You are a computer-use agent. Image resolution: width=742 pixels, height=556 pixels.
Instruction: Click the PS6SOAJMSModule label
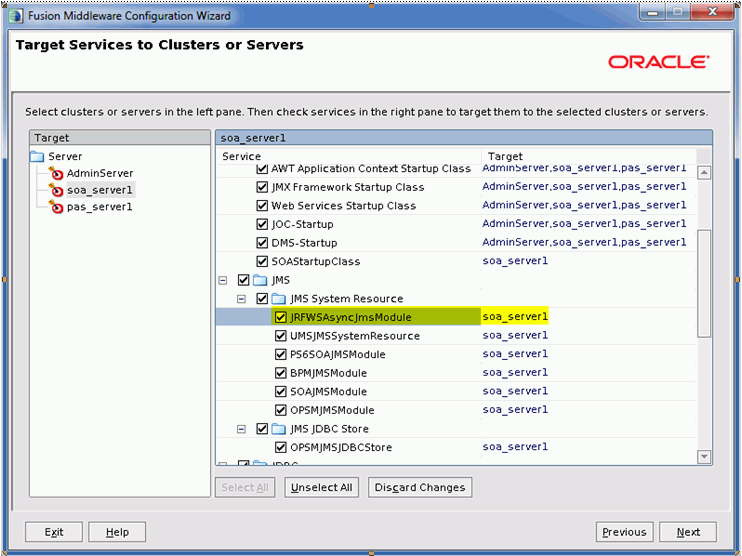click(337, 354)
